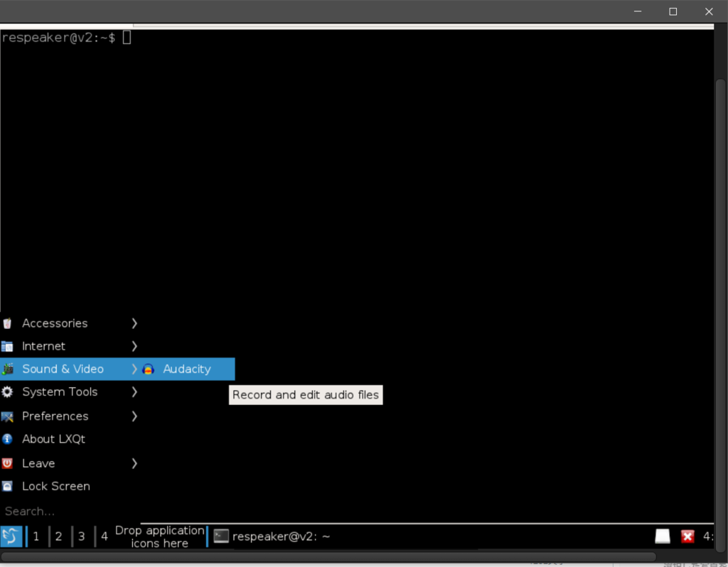The height and width of the screenshot is (567, 728).
Task: Click the terminal prompt respeaker@v2:~$
Action: tap(58, 38)
